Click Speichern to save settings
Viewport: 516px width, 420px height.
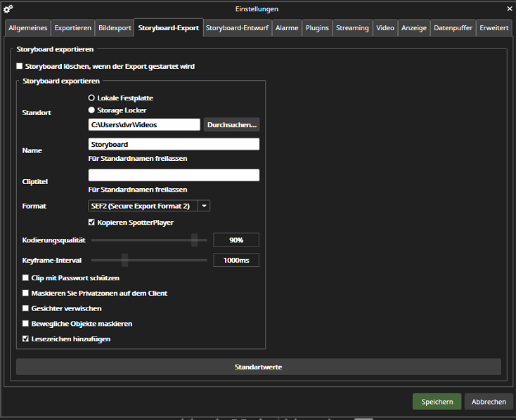(x=437, y=402)
